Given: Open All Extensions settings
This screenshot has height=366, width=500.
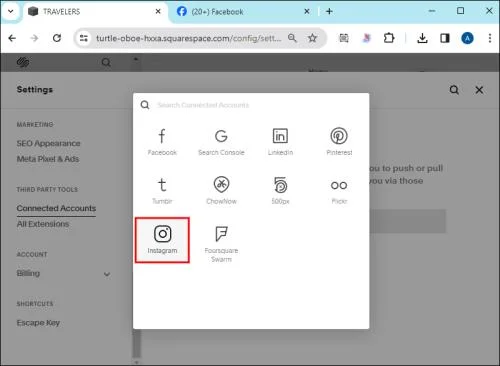Looking at the screenshot, I should point(43,224).
